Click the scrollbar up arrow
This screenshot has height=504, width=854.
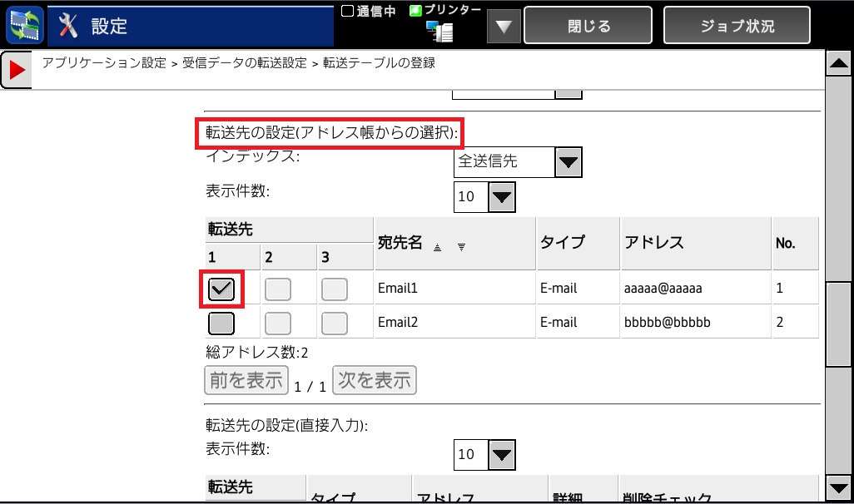coord(837,63)
